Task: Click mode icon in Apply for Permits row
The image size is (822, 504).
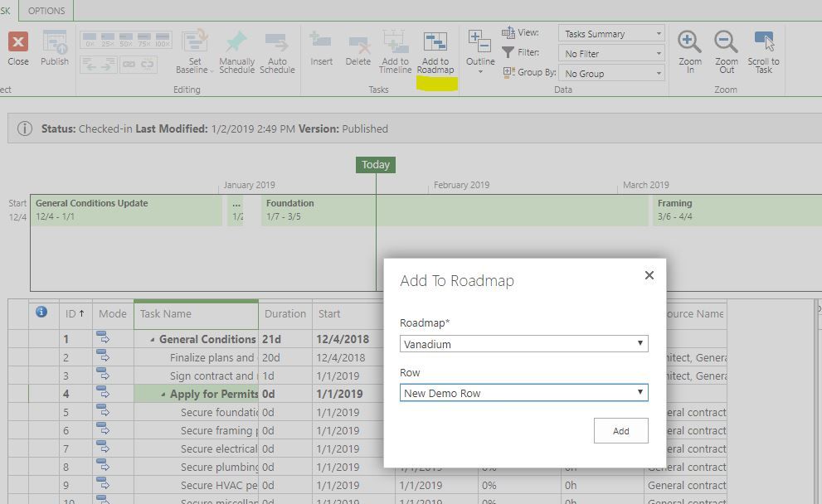Action: pos(103,392)
